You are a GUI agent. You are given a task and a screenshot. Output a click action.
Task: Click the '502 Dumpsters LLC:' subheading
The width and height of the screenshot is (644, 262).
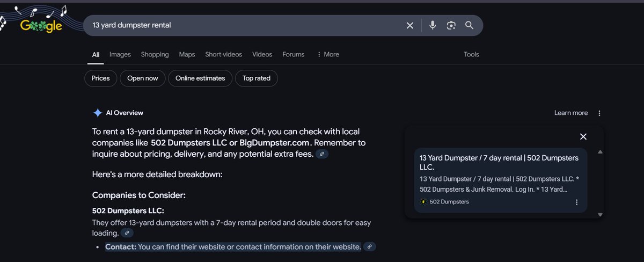point(128,211)
